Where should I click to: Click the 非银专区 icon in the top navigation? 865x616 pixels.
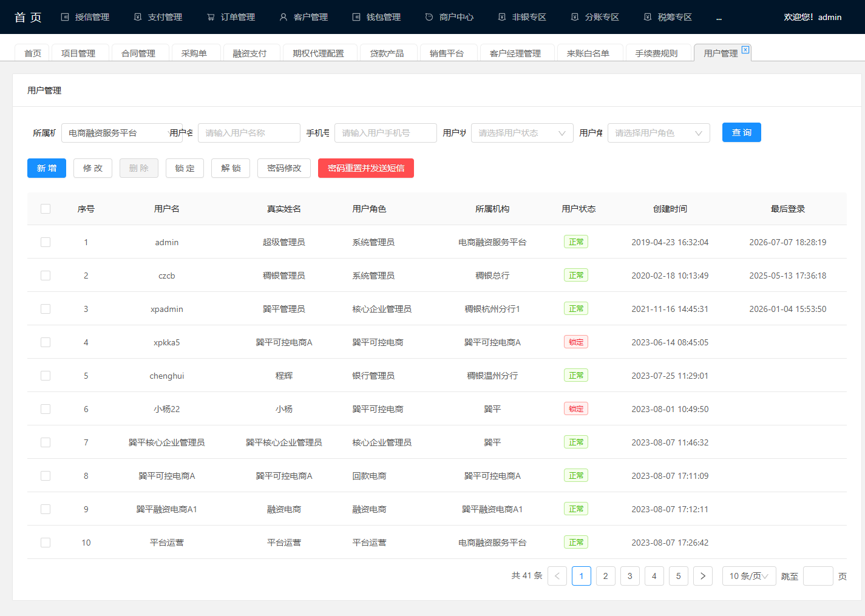502,17
